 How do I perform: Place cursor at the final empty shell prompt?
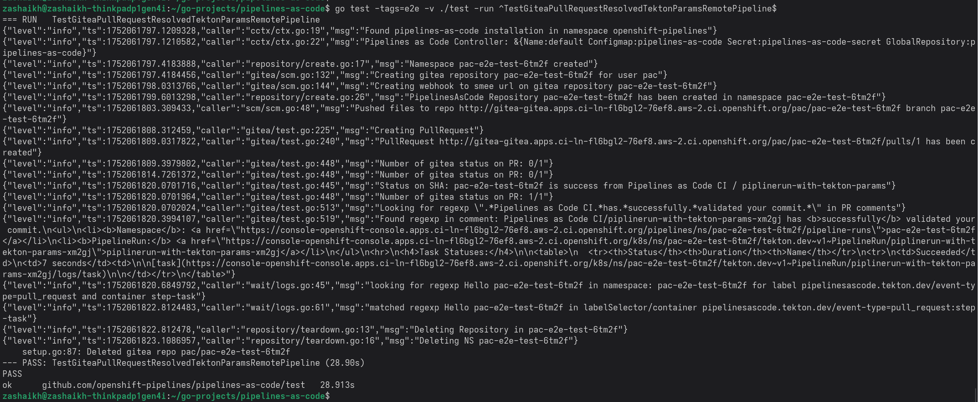pos(336,396)
